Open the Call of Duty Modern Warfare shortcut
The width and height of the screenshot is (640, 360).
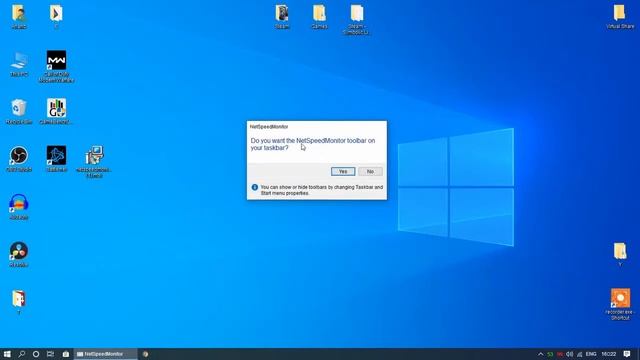pos(56,61)
